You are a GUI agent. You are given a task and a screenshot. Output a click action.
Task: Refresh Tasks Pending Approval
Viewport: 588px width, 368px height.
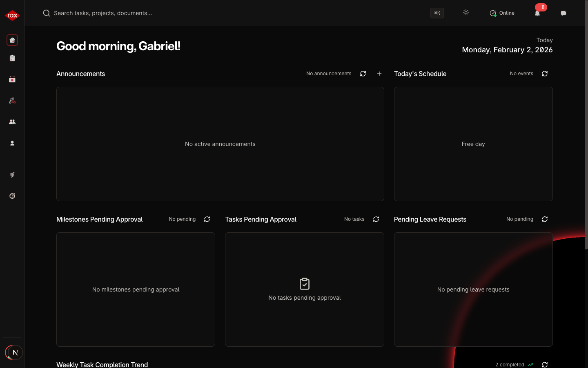click(376, 219)
